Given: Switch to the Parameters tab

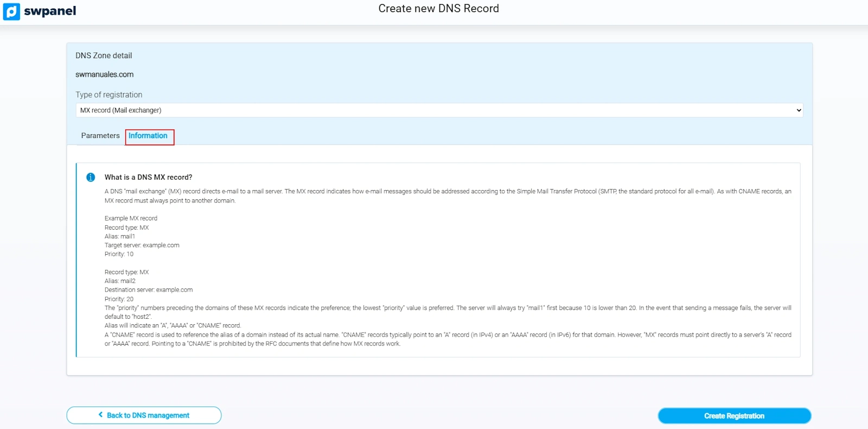Looking at the screenshot, I should [100, 136].
